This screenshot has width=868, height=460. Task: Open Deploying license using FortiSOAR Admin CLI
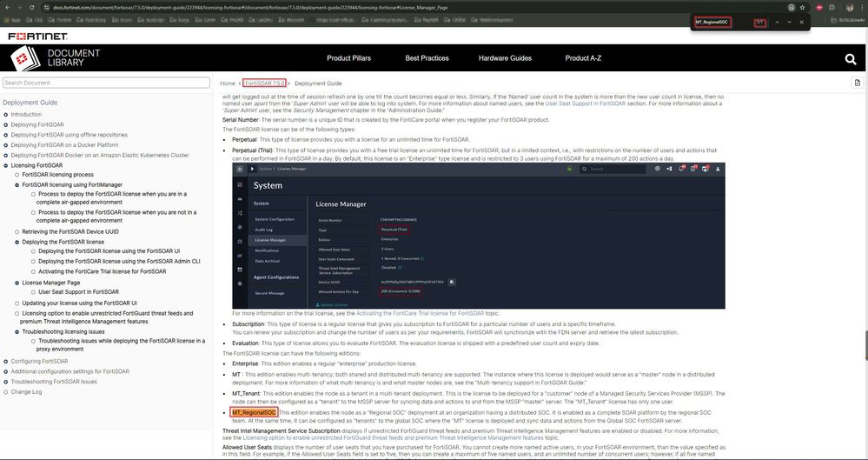coord(119,261)
